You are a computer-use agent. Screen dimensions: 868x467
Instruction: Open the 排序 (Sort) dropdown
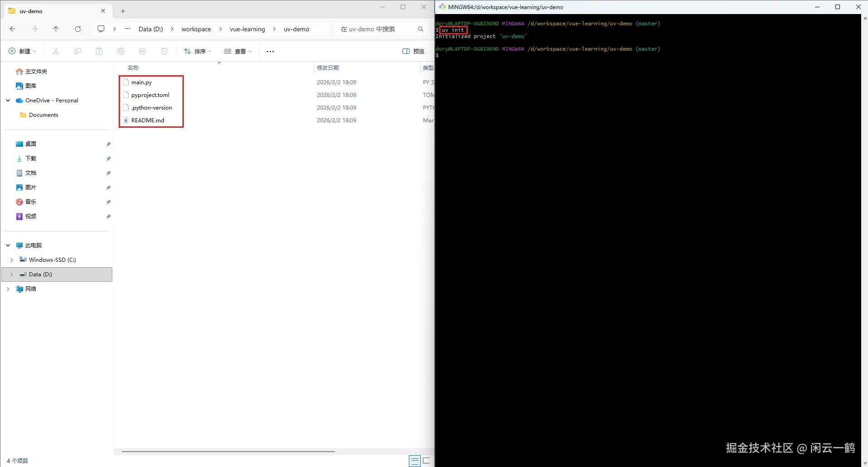point(197,51)
